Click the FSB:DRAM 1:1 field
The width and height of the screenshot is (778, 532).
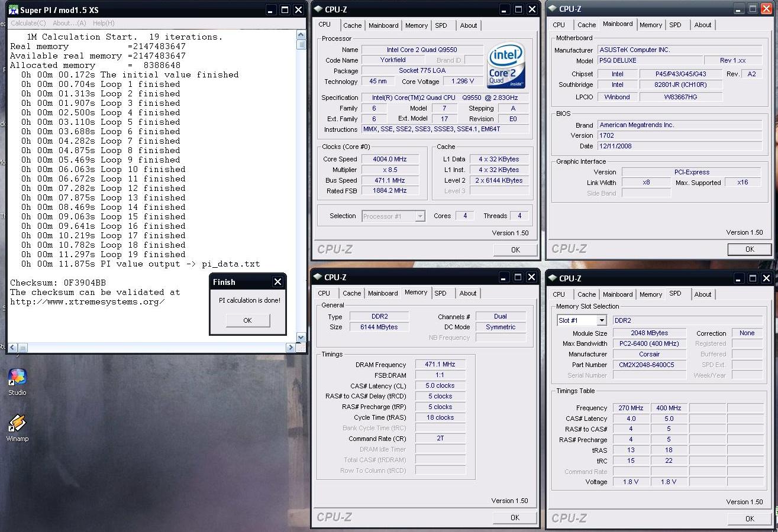tap(440, 375)
